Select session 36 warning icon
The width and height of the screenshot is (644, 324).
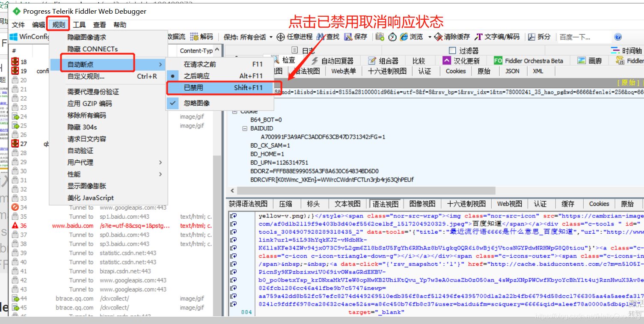(15, 226)
